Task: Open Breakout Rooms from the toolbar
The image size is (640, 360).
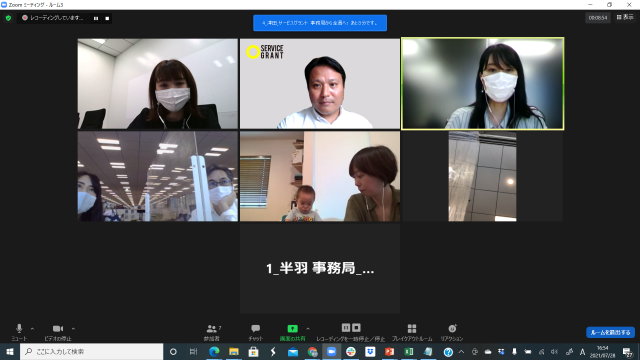Action: 412,329
